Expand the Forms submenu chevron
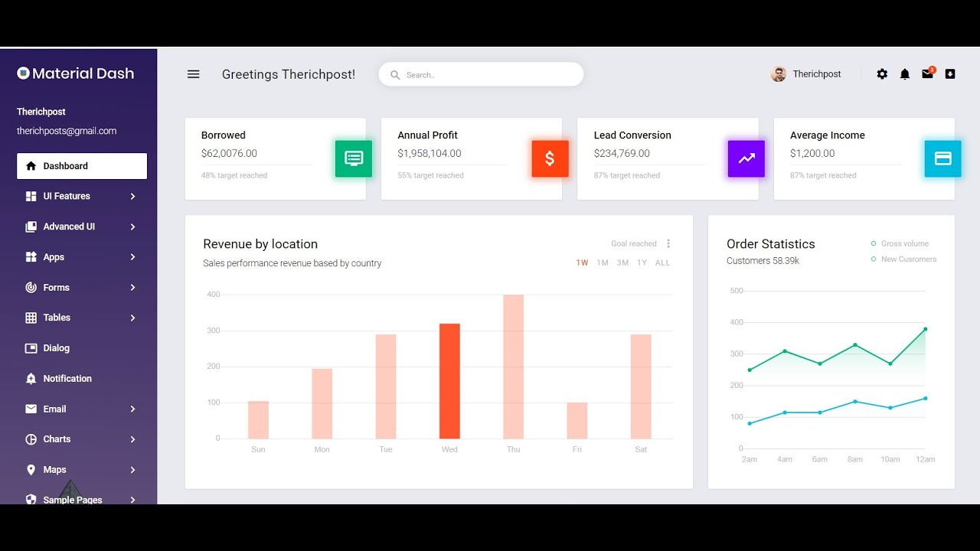The image size is (980, 551). pos(132,288)
